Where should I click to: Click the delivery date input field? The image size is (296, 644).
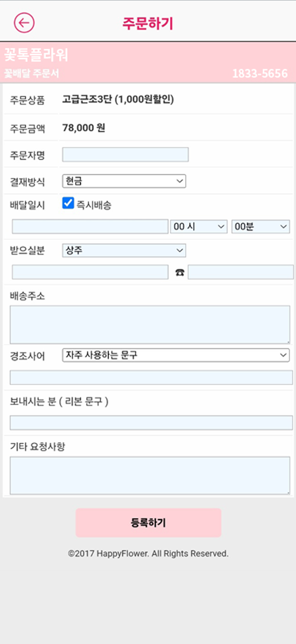coord(90,227)
